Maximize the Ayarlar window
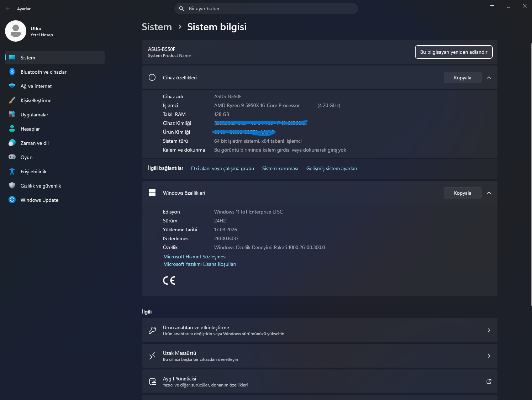Image resolution: width=532 pixels, height=400 pixels. click(509, 6)
